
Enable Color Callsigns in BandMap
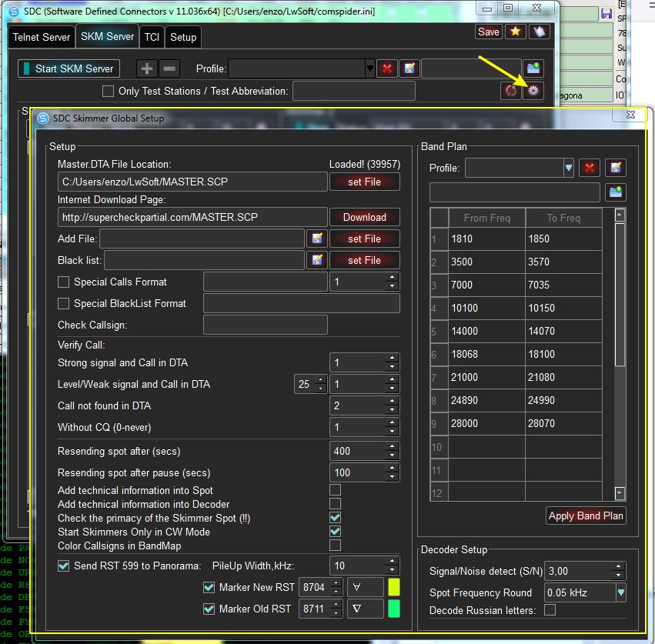[x=335, y=545]
